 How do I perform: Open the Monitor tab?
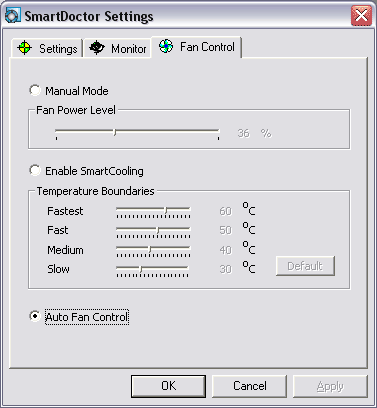pyautogui.click(x=117, y=48)
